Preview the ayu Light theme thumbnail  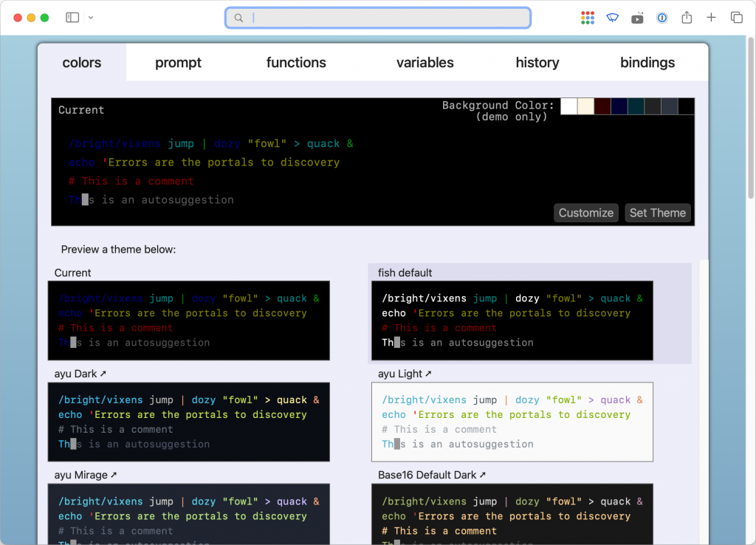point(512,422)
